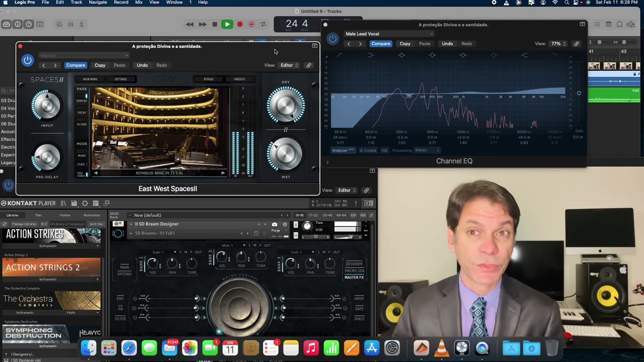
Task: Open SpacesII Settings tab
Action: tap(121, 79)
